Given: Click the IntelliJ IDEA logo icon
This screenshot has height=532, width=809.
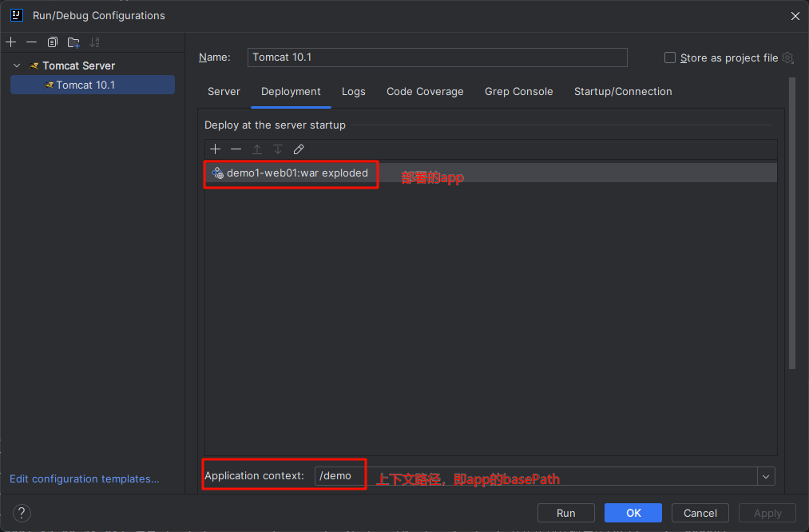Looking at the screenshot, I should pyautogui.click(x=17, y=15).
